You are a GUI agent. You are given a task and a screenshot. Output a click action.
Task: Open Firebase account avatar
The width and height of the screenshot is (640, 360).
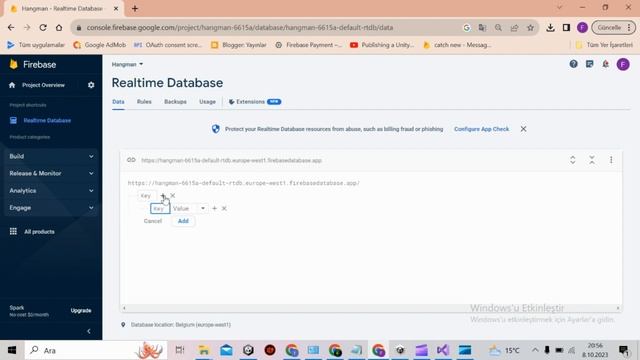[x=623, y=64]
